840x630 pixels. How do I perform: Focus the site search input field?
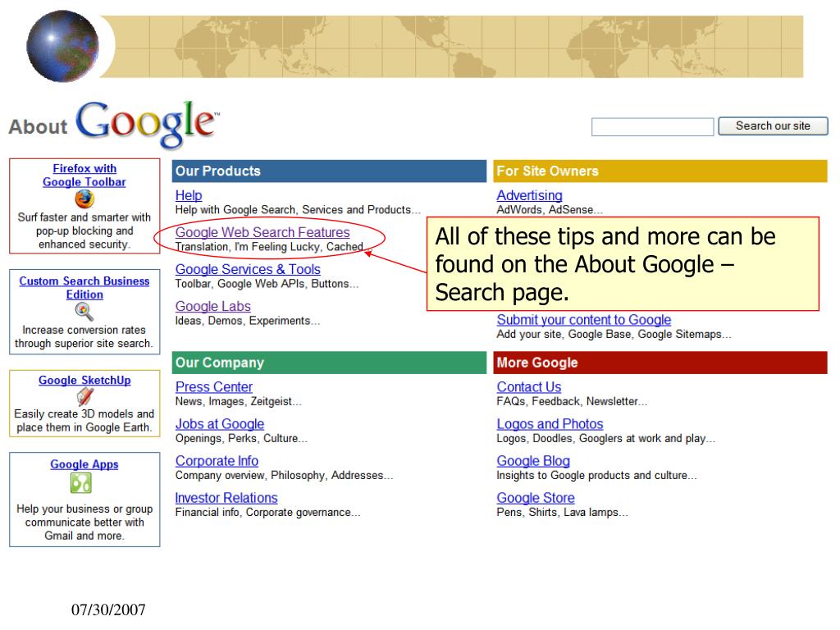click(652, 127)
